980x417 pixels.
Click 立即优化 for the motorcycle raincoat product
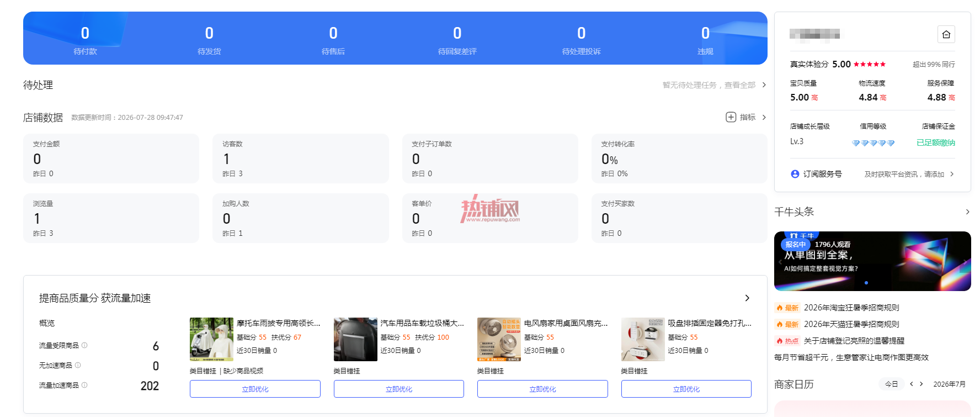coord(255,389)
